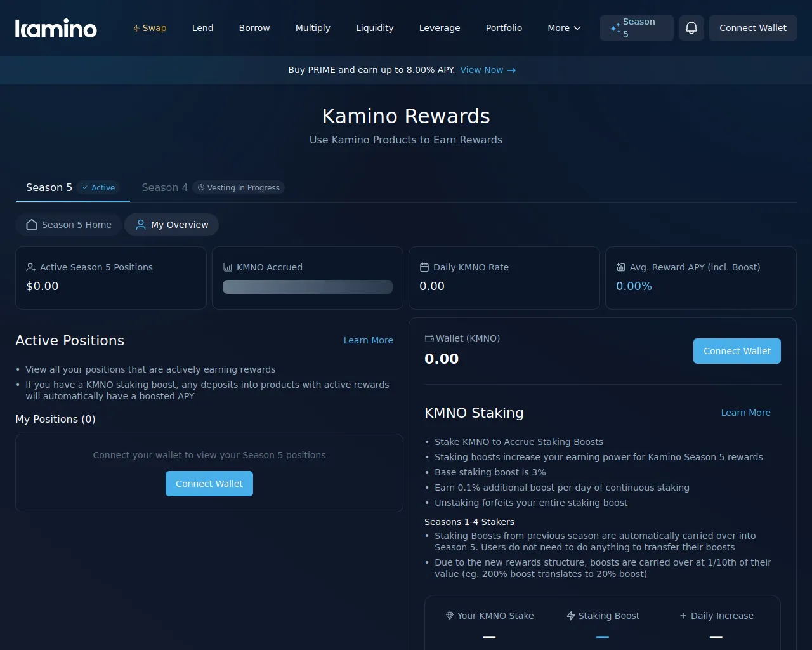This screenshot has height=650, width=812.
Task: Click the Avg. Reward APY (incl. Boost) label
Action: (x=695, y=267)
